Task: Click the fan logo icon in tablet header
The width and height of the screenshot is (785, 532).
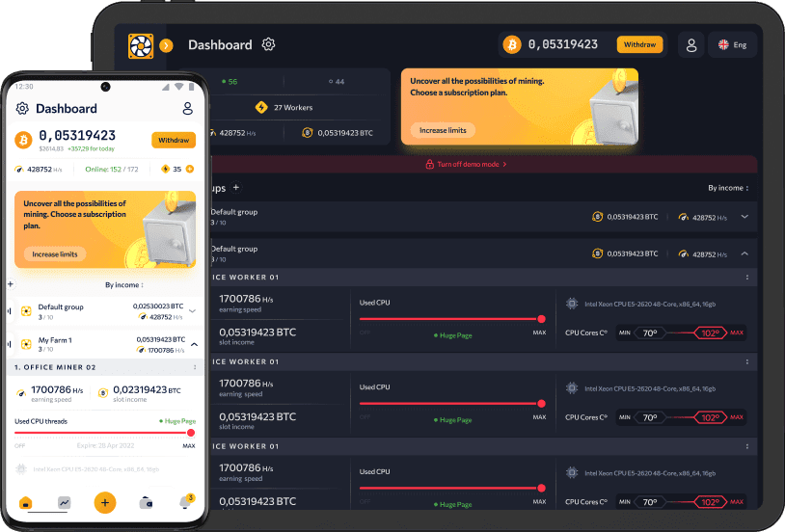Action: (141, 45)
